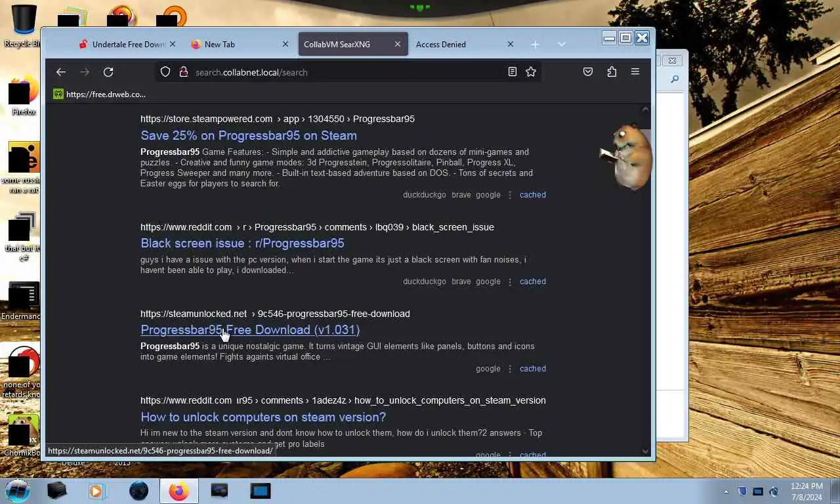
Task: Go back to the previous page
Action: coord(61,72)
